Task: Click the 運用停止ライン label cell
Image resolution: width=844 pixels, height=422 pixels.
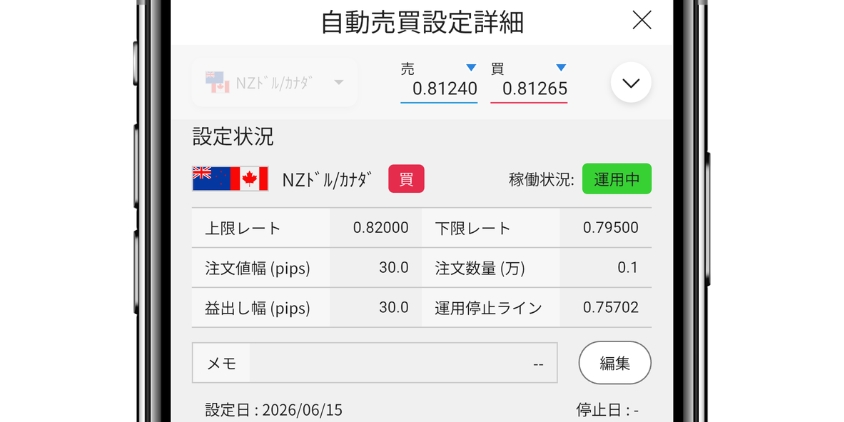Action: click(491, 307)
